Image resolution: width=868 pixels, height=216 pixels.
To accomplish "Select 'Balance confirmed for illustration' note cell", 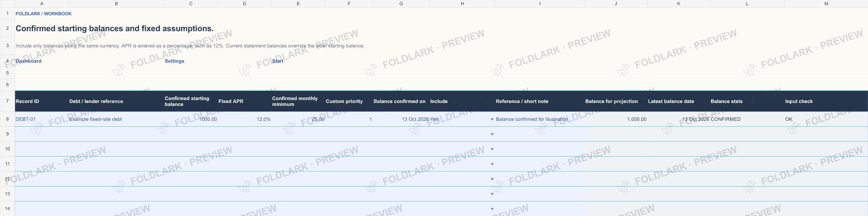I will click(x=540, y=119).
